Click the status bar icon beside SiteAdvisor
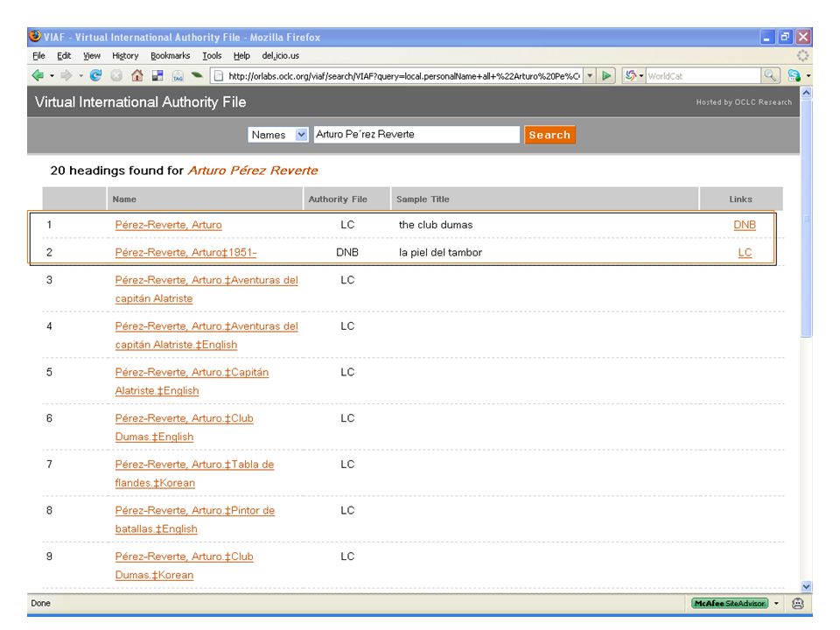 798,603
